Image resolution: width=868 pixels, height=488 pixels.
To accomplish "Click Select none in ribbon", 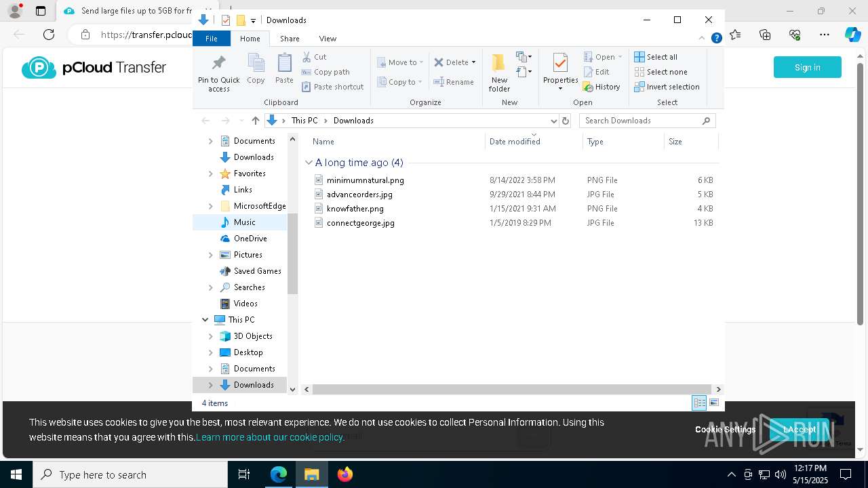I will (x=660, y=72).
